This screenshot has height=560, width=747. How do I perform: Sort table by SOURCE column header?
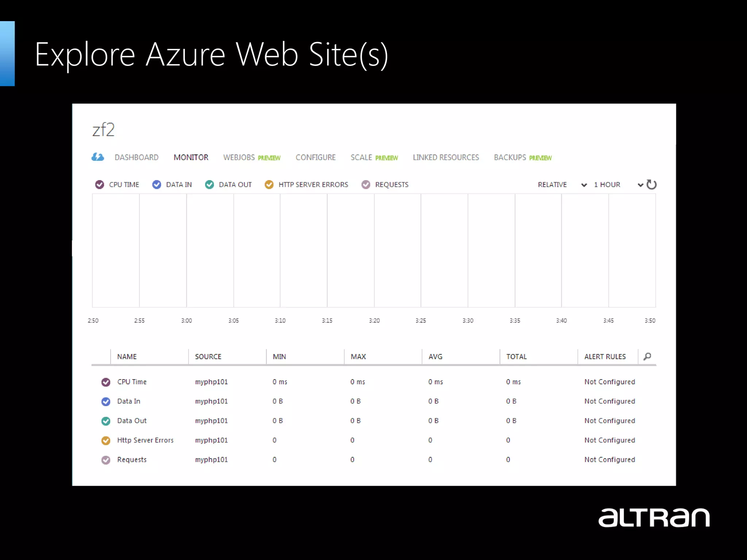coord(208,357)
